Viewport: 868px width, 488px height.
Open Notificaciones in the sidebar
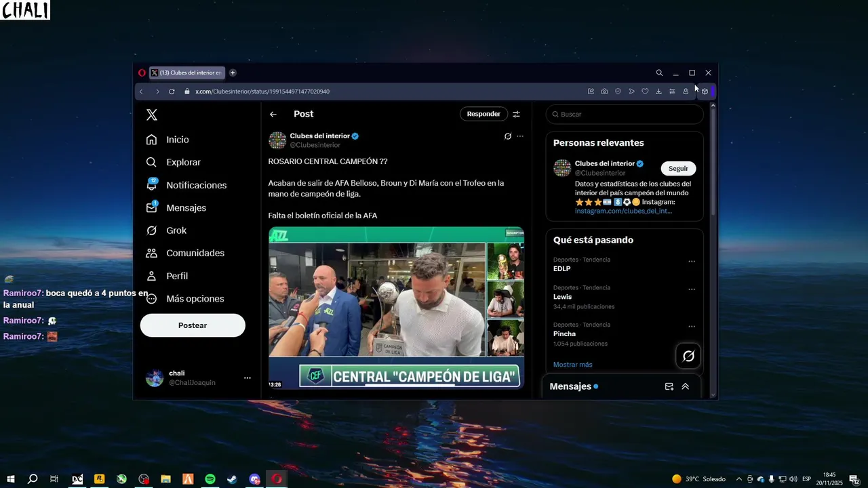(x=186, y=185)
